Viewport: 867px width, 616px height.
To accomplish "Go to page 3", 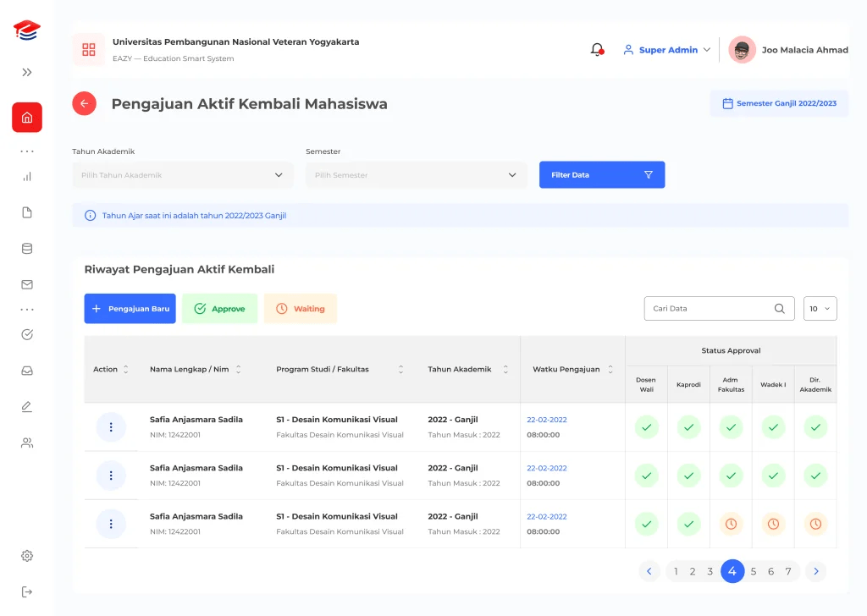I will tap(710, 571).
